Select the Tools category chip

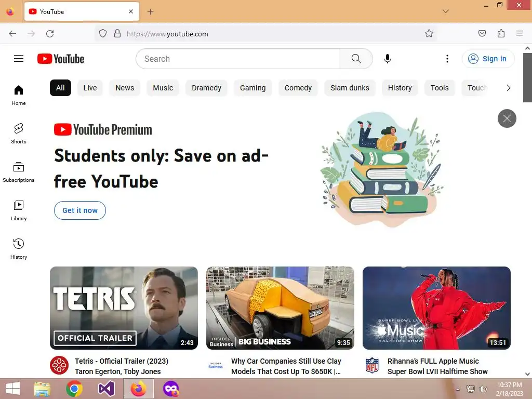(440, 88)
